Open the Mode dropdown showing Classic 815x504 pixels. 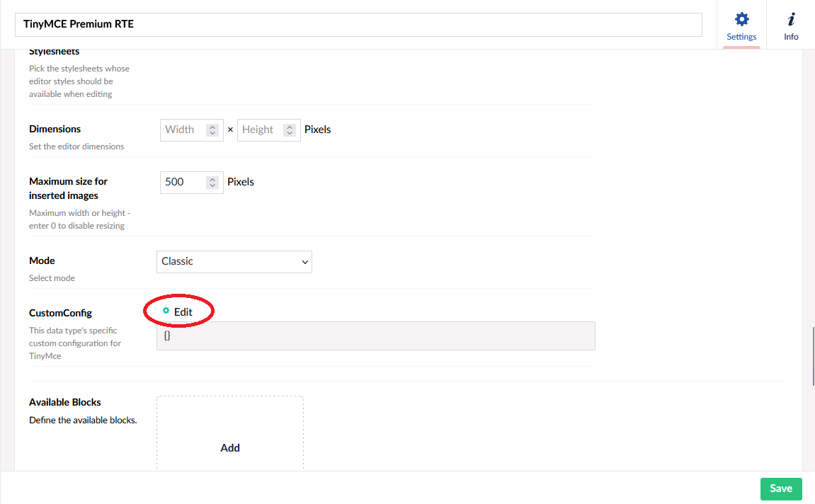(234, 262)
